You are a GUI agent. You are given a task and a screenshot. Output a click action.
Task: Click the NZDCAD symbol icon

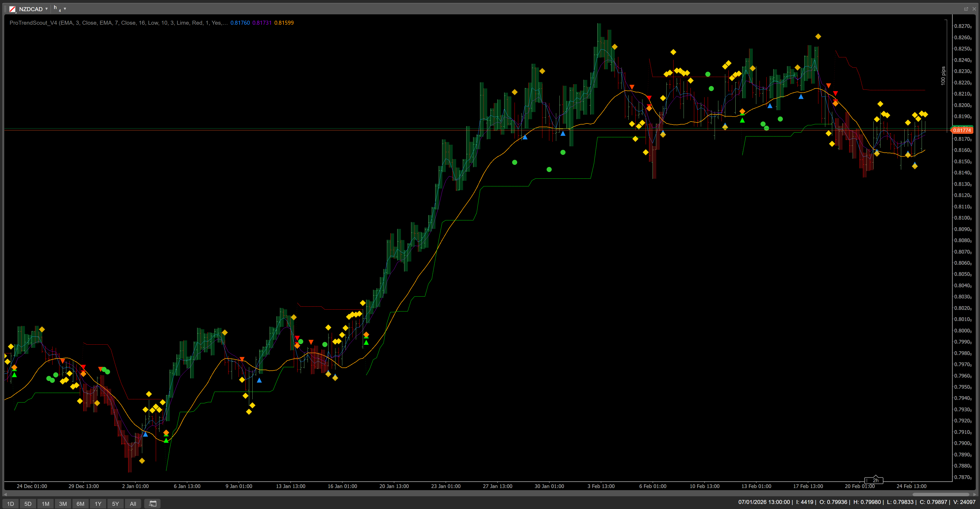pos(12,9)
